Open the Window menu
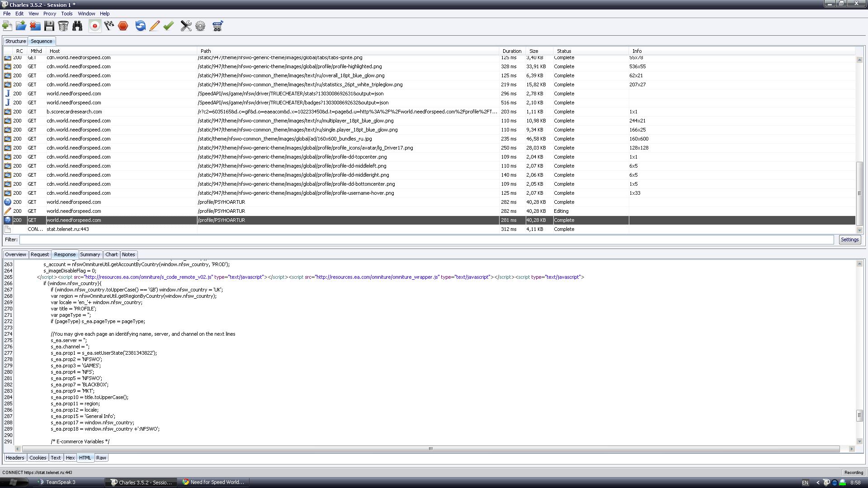Viewport: 868px width, 488px height. coord(86,14)
